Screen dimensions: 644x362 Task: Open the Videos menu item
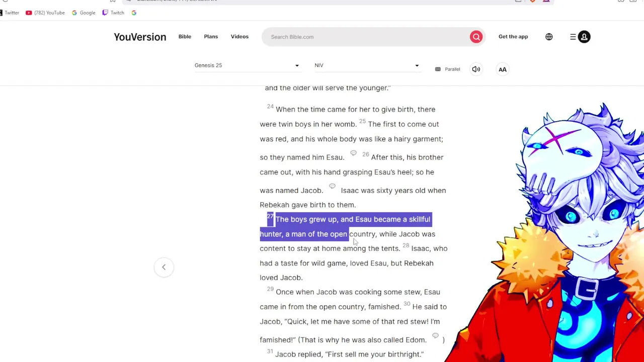(239, 37)
